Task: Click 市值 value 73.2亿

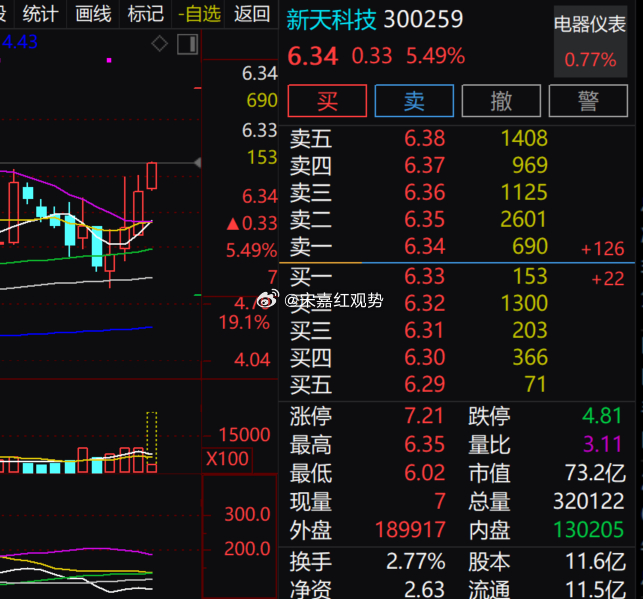Action: click(595, 473)
